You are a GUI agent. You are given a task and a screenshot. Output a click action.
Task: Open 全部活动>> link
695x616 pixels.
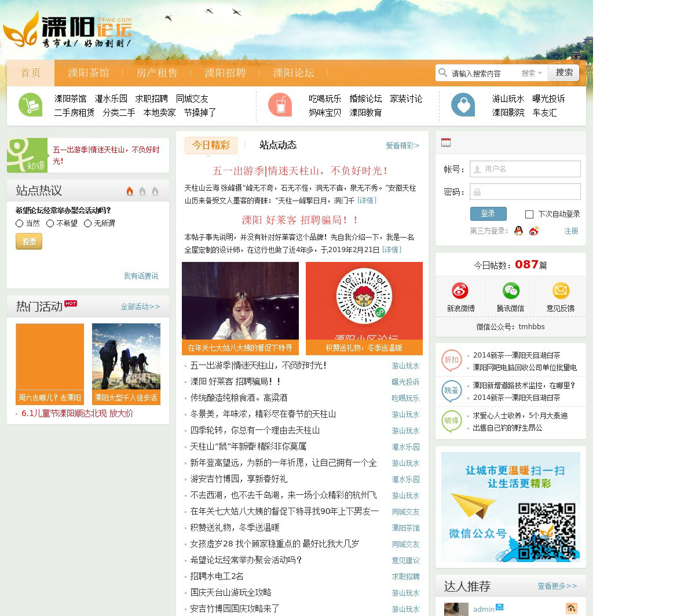click(140, 307)
